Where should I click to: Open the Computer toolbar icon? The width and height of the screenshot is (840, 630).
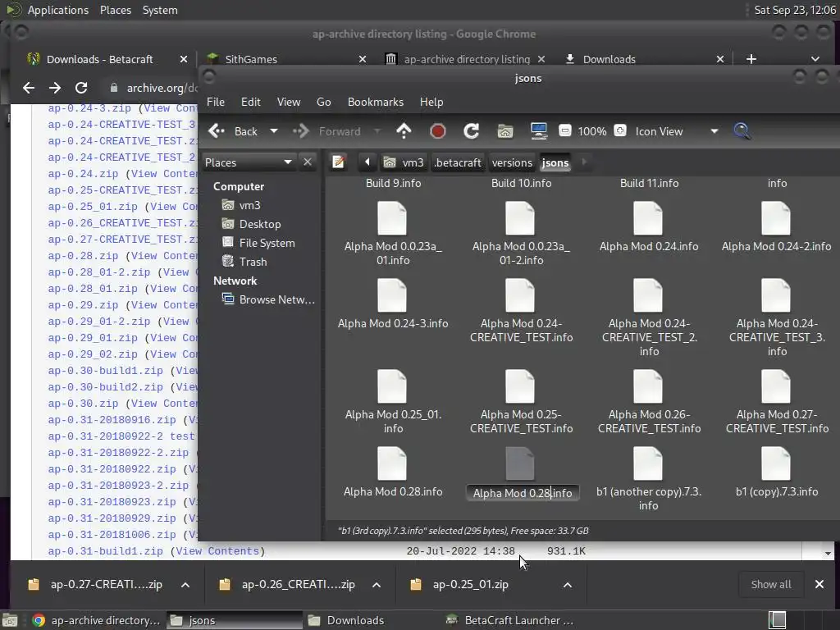(538, 131)
